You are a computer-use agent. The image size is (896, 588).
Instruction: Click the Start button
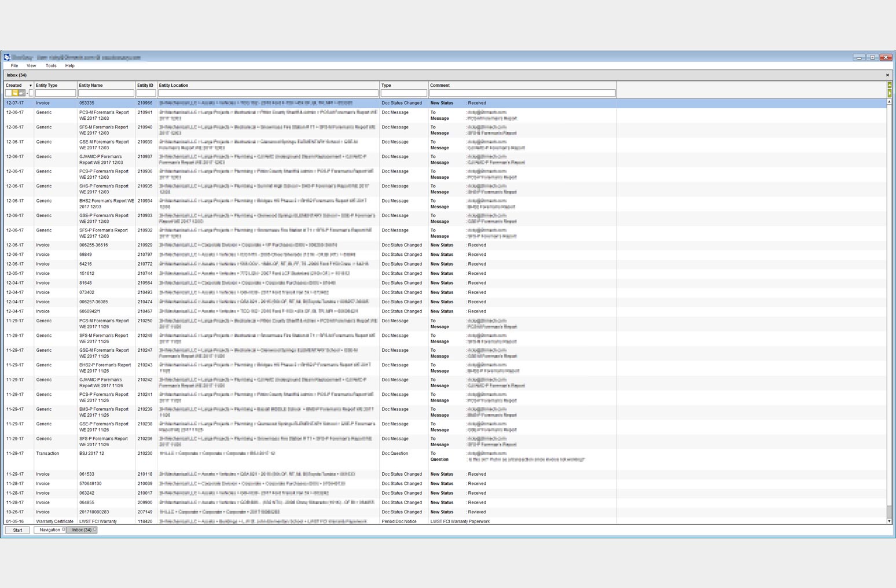click(x=17, y=530)
